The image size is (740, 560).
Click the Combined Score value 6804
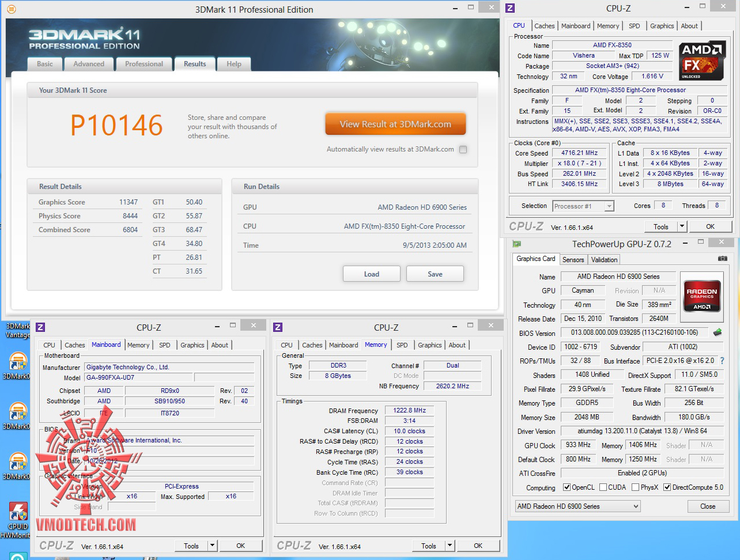coord(130,230)
